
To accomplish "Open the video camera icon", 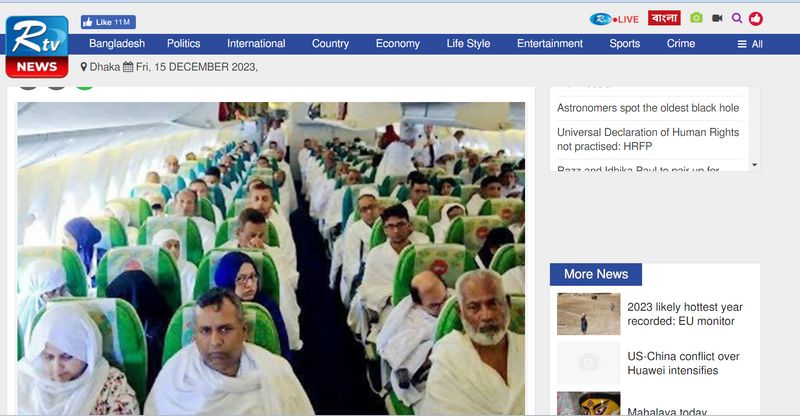I will [x=717, y=18].
